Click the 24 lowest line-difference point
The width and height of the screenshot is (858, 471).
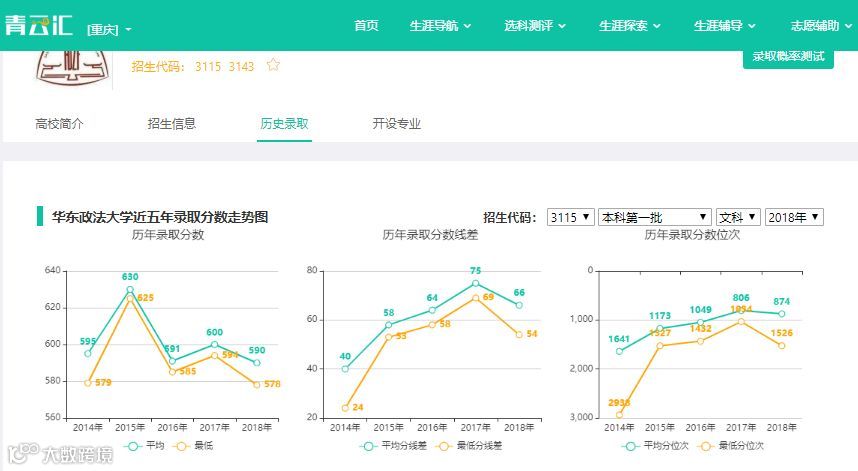(345, 408)
